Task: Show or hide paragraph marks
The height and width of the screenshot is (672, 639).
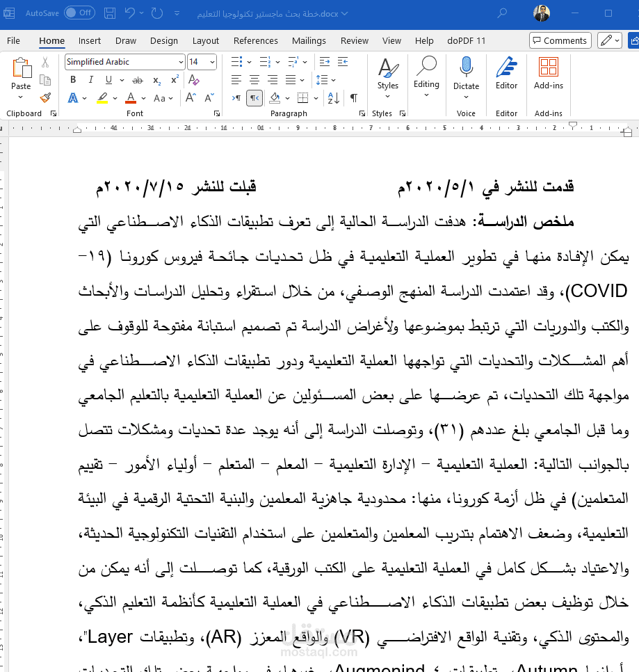Action: point(354,98)
